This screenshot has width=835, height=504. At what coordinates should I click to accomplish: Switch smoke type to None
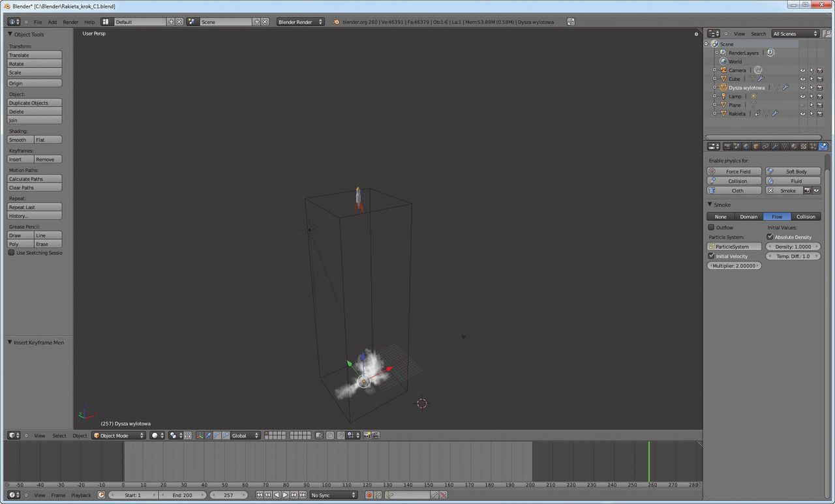click(x=721, y=216)
